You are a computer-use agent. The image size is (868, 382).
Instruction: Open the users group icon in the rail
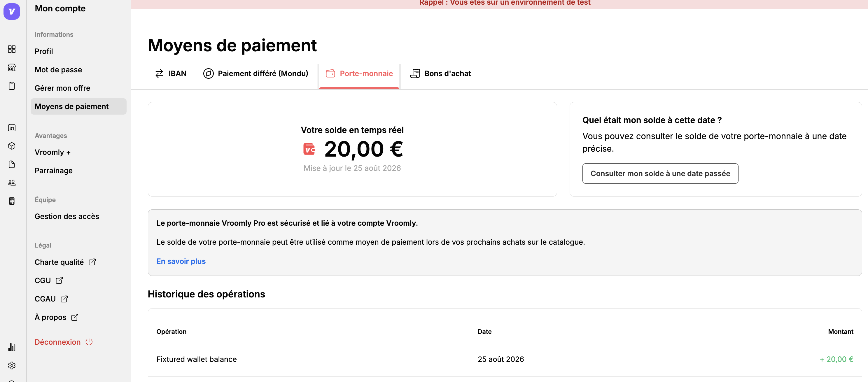12,183
